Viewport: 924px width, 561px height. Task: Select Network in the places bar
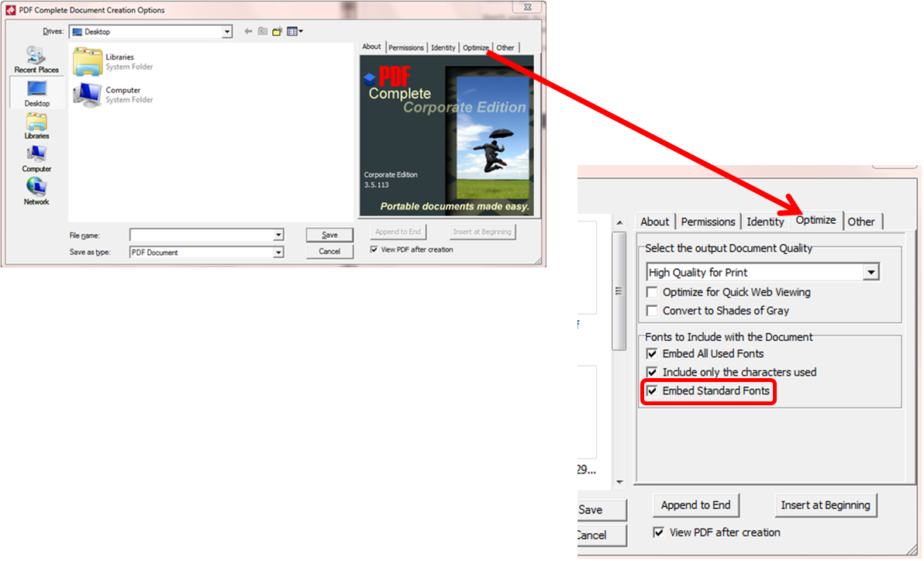click(x=36, y=192)
